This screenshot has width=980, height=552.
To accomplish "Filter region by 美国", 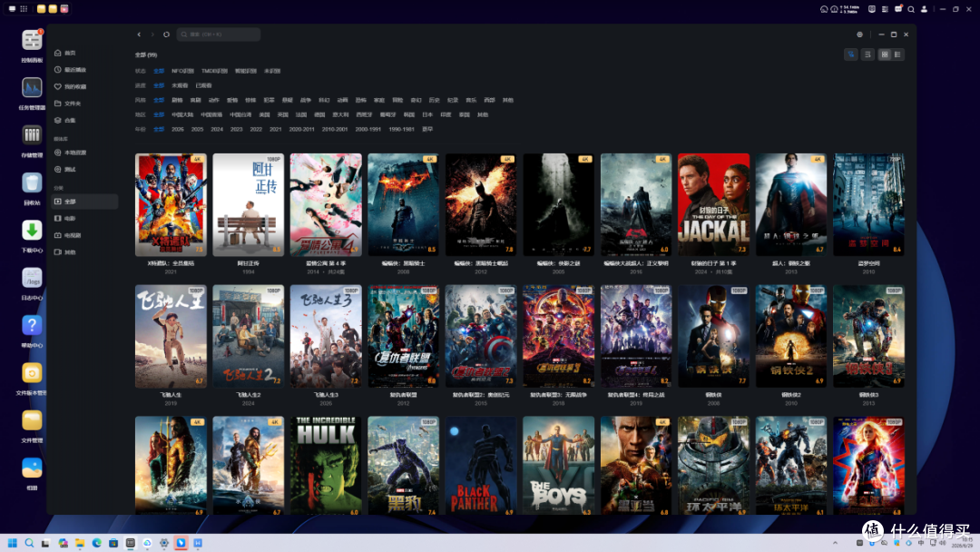I will pos(264,115).
